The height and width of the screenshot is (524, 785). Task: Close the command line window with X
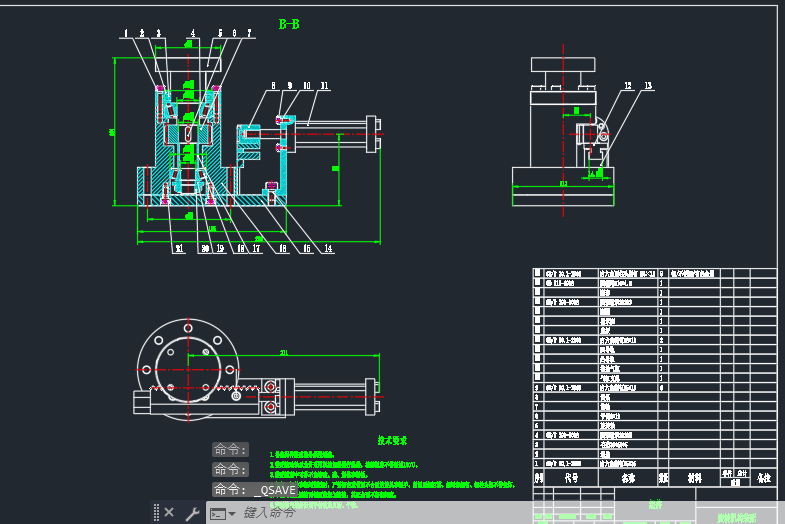169,512
